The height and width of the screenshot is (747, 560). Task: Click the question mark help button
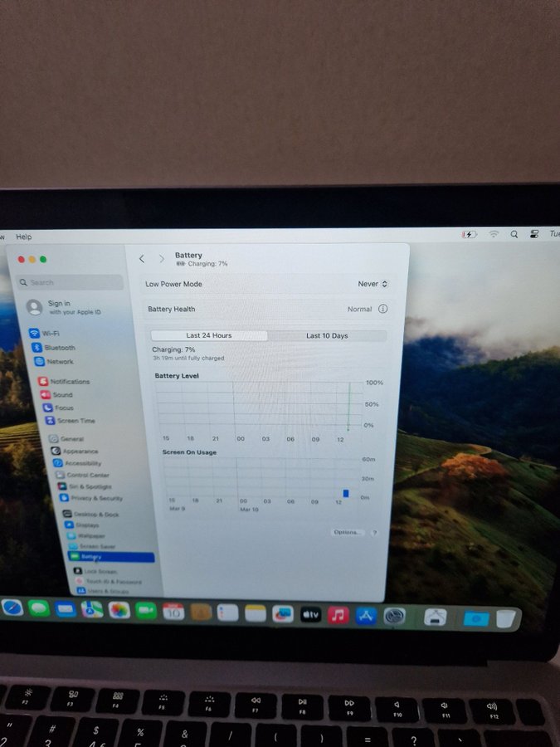click(374, 532)
